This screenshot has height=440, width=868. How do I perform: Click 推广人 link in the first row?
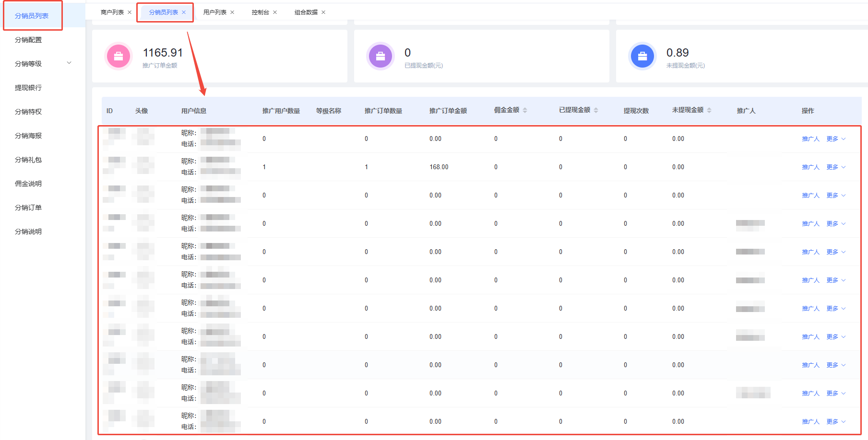tap(810, 139)
